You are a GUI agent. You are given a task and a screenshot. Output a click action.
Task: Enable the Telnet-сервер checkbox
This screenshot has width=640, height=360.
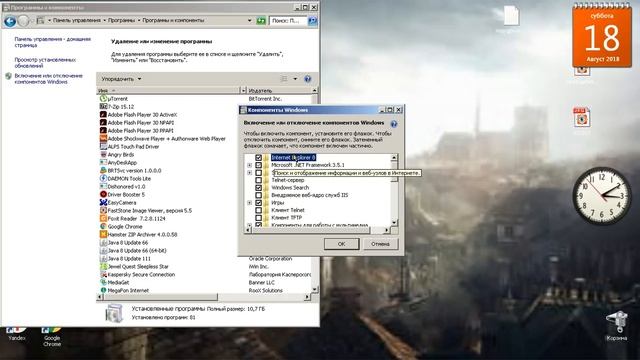pyautogui.click(x=258, y=180)
